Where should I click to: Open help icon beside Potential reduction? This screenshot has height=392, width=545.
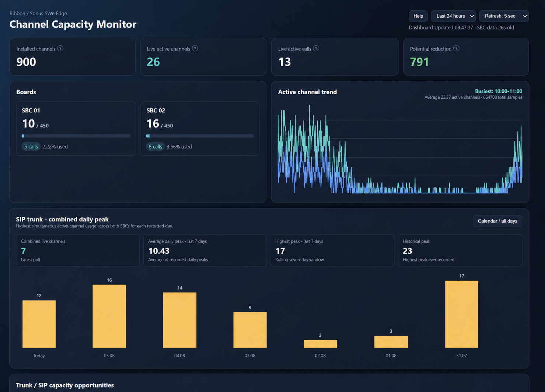(x=456, y=49)
